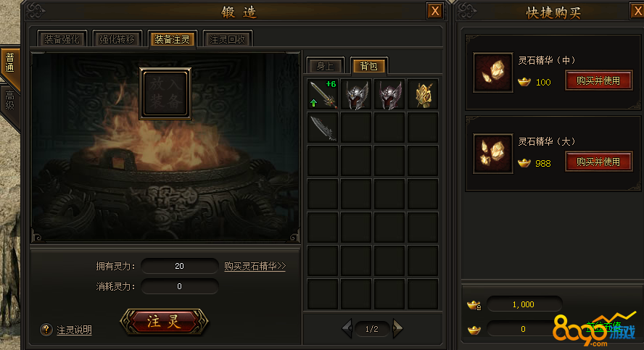Click the red 注灵 button
This screenshot has height=350, width=644.
click(165, 321)
